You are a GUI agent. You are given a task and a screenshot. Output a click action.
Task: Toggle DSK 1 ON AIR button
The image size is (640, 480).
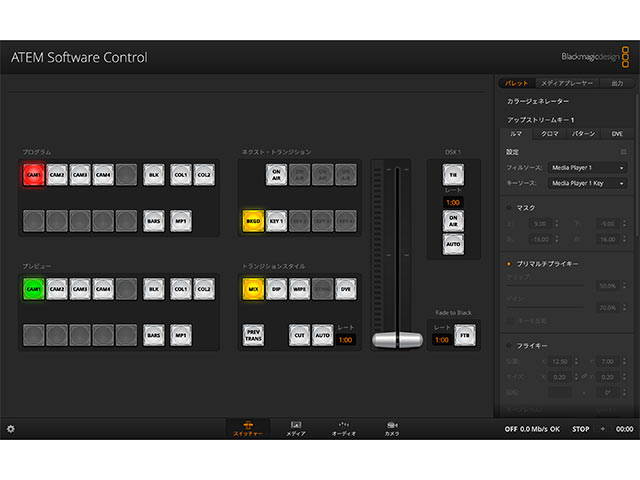click(x=453, y=221)
